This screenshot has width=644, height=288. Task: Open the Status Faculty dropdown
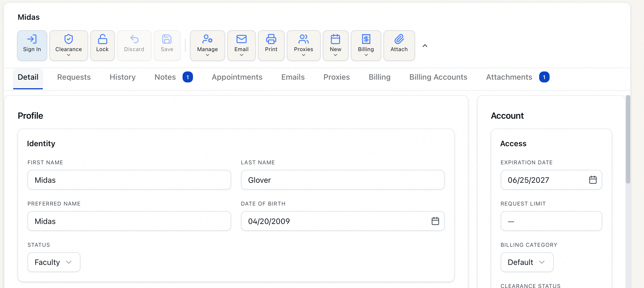54,262
